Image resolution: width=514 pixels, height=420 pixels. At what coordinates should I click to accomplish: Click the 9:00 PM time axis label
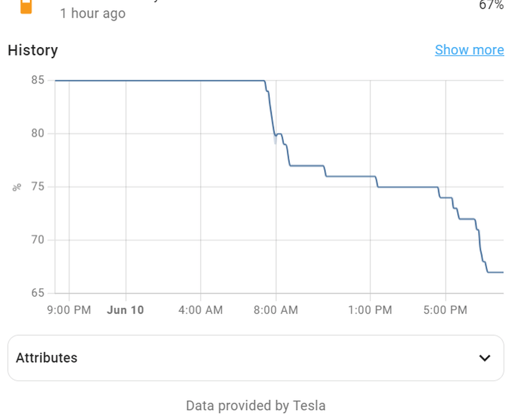click(69, 310)
